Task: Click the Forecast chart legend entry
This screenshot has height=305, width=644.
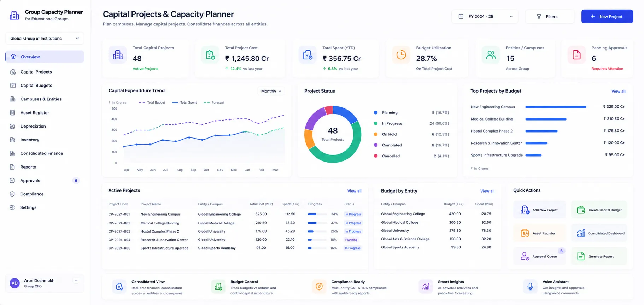Action: coord(214,102)
